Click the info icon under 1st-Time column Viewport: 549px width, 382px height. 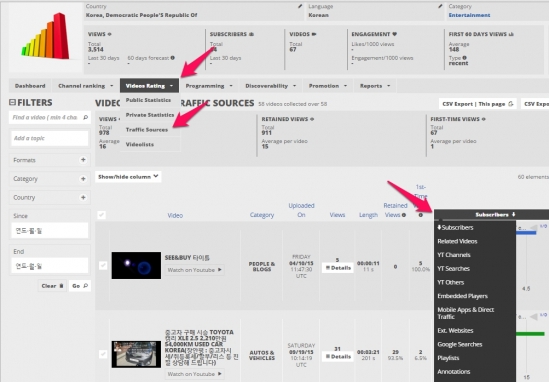[421, 215]
